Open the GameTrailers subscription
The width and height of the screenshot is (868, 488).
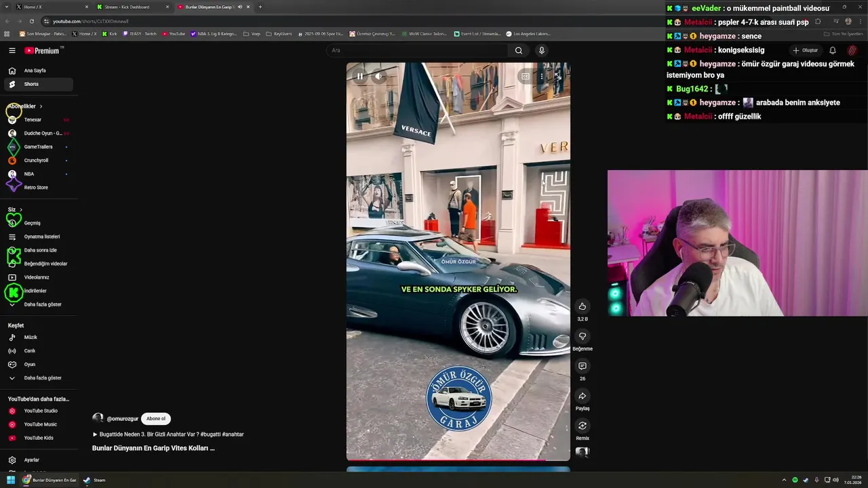[x=39, y=147]
